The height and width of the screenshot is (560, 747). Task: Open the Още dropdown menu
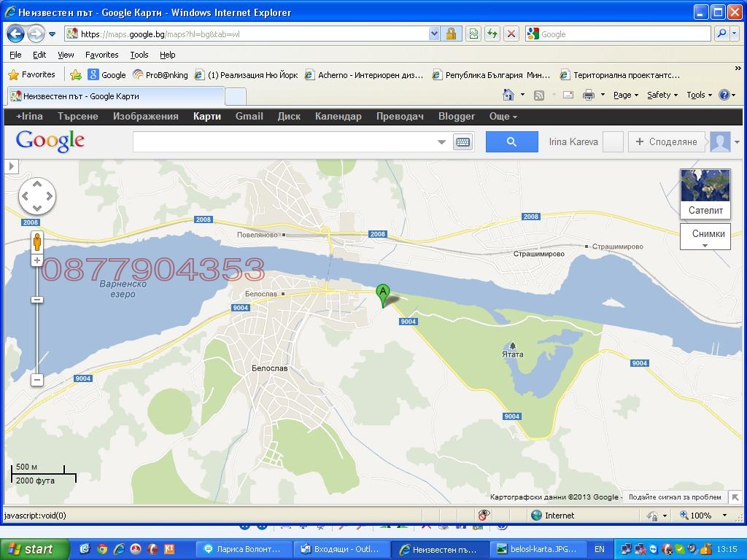coord(503,117)
